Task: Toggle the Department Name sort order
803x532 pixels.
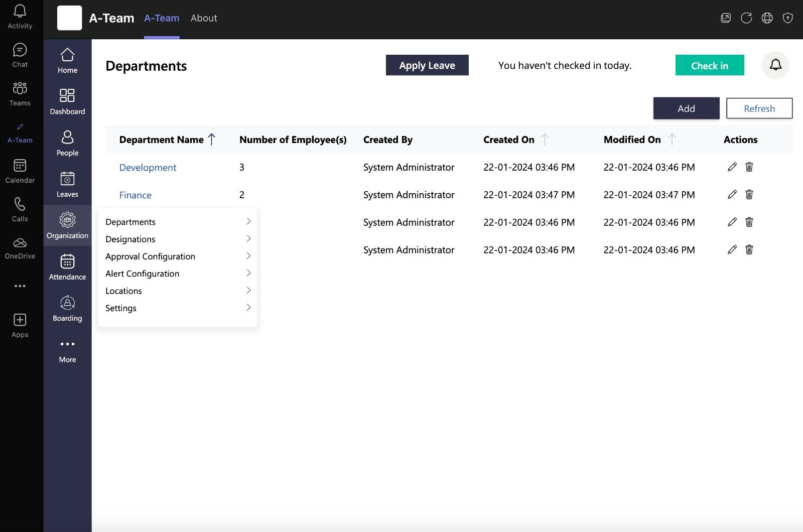Action: coord(212,139)
